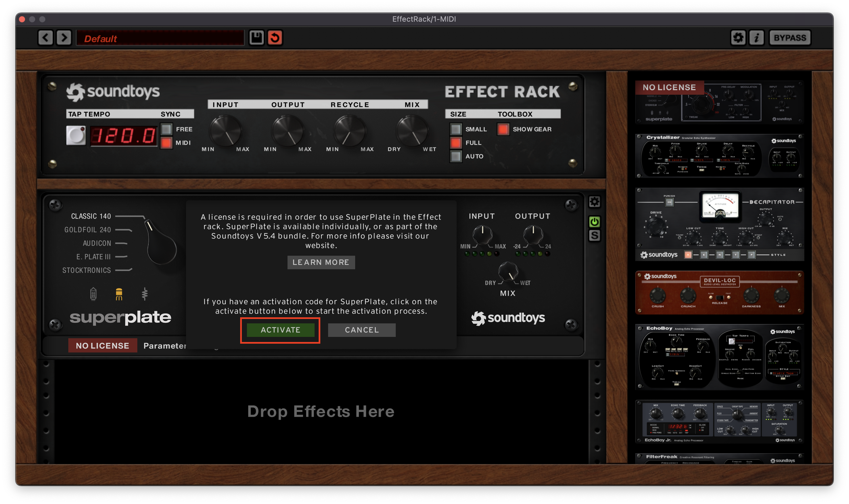This screenshot has height=504, width=849.
Task: Click SuperPlate INPUT knob
Action: [483, 234]
